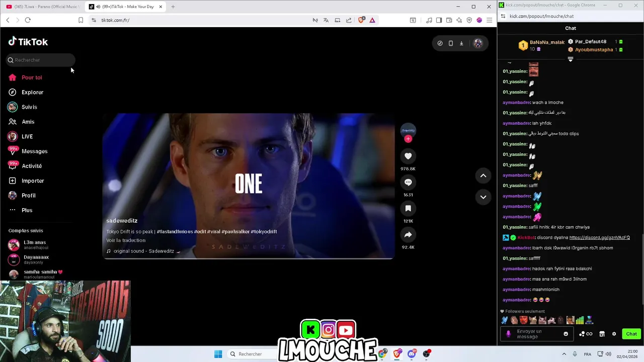This screenshot has height=362, width=644.
Task: Click Voir la traduction link
Action: pyautogui.click(x=126, y=240)
